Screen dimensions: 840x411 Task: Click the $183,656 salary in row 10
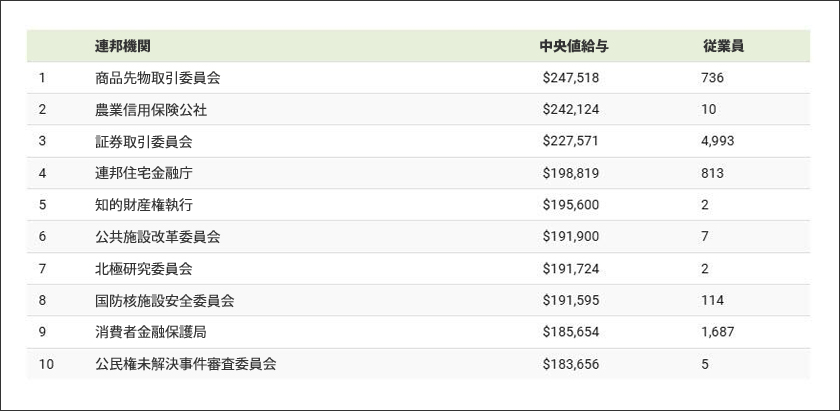570,364
